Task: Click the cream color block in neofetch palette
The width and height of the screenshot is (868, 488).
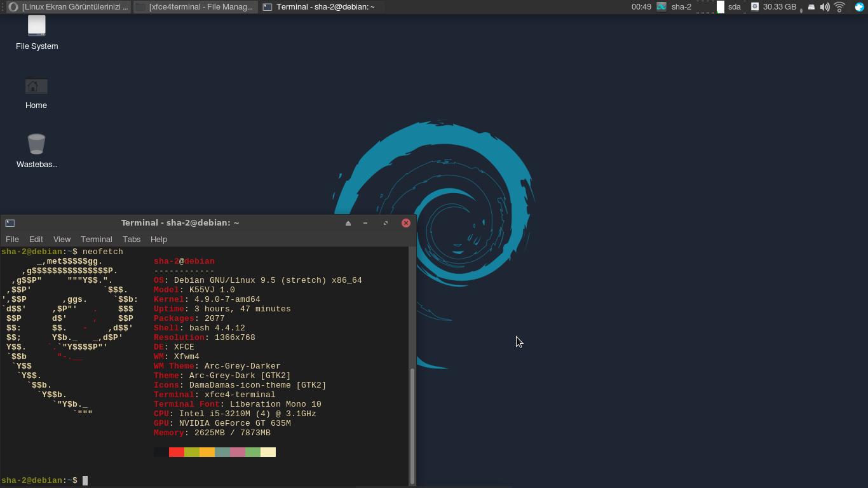Action: coord(268,452)
